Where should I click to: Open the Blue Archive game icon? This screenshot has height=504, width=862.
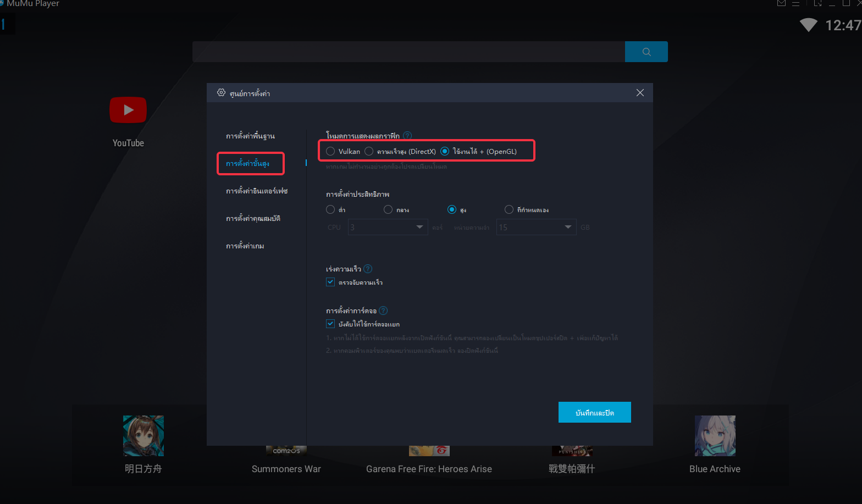pyautogui.click(x=715, y=436)
